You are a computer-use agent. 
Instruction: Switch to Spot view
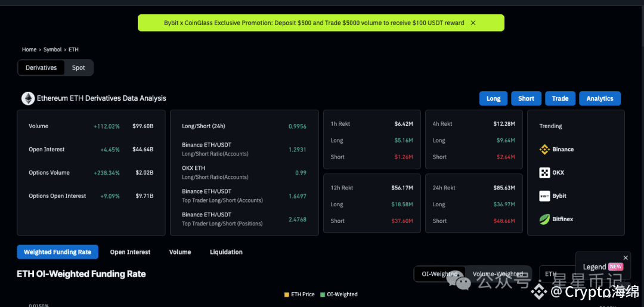coord(79,68)
